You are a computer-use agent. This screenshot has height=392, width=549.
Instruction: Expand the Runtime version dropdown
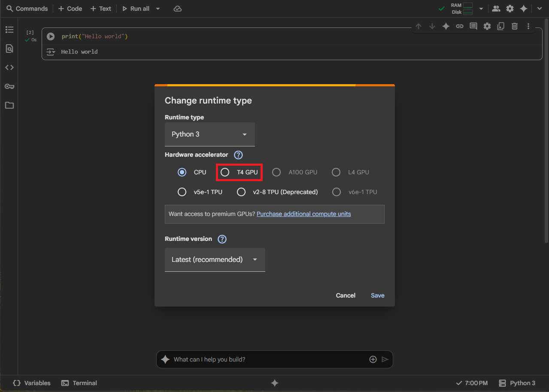pyautogui.click(x=215, y=260)
